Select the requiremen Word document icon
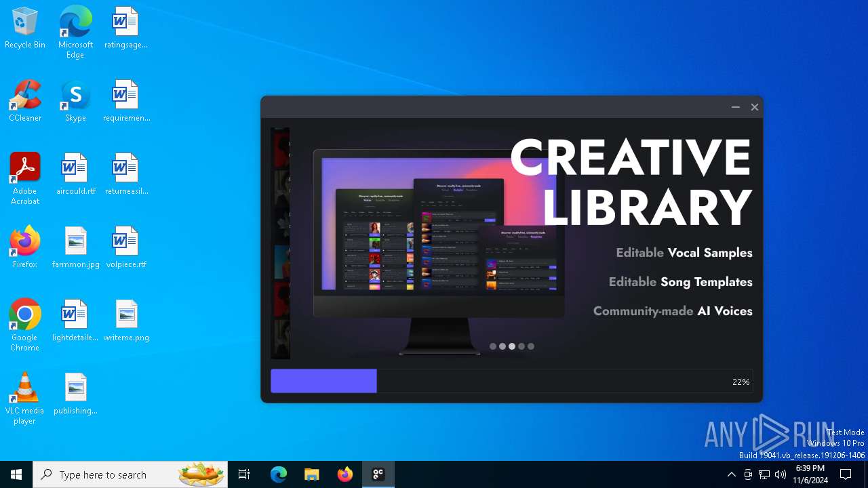 (126, 102)
